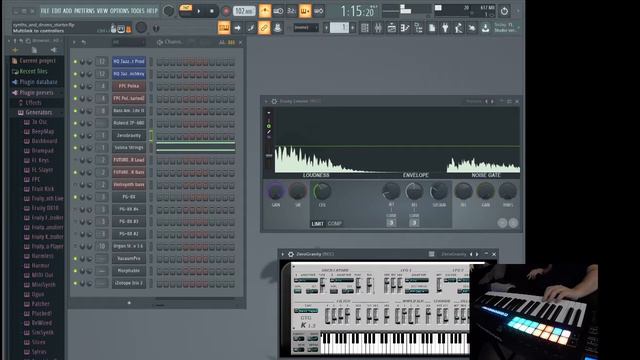Click the pattern number field

(x=340, y=28)
